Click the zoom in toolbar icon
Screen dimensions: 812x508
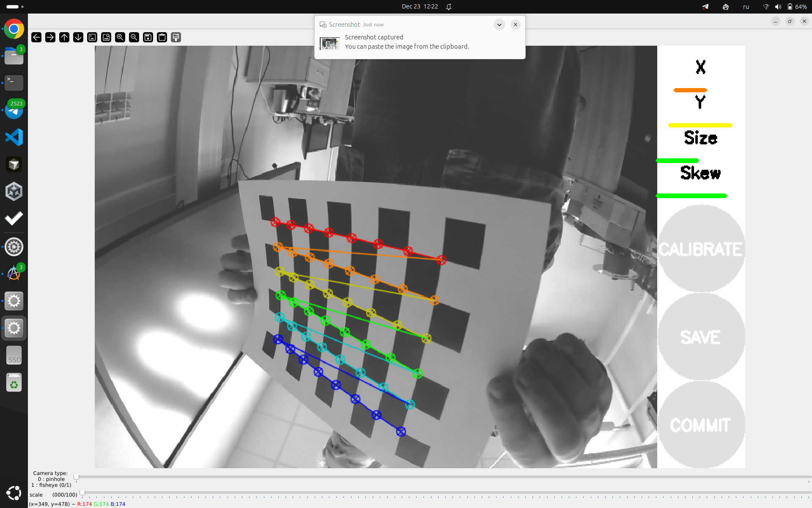[x=120, y=37]
